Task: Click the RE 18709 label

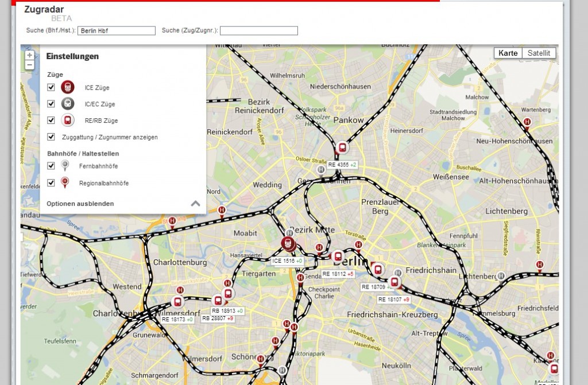Action: 376,287
